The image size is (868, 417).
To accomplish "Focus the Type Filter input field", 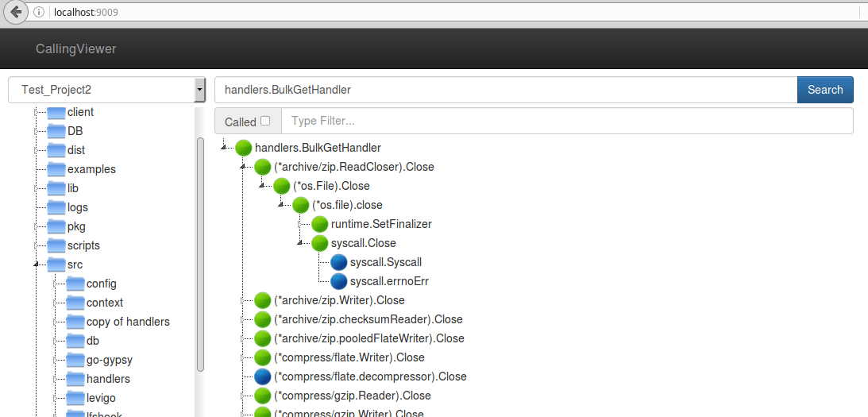I will pyautogui.click(x=566, y=121).
